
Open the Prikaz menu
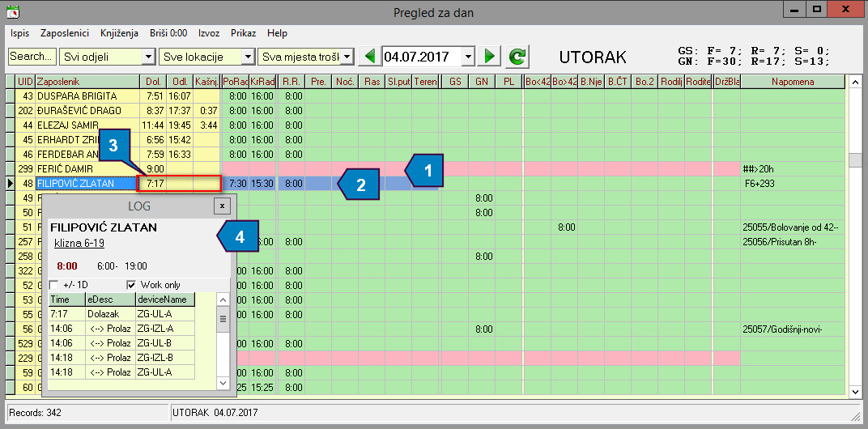coord(244,33)
